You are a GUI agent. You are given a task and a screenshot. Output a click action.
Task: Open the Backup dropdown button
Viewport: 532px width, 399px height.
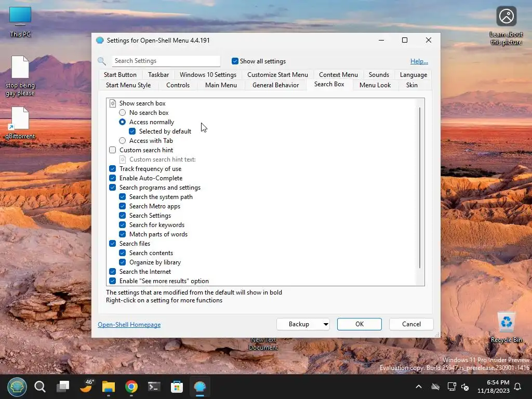(303, 324)
